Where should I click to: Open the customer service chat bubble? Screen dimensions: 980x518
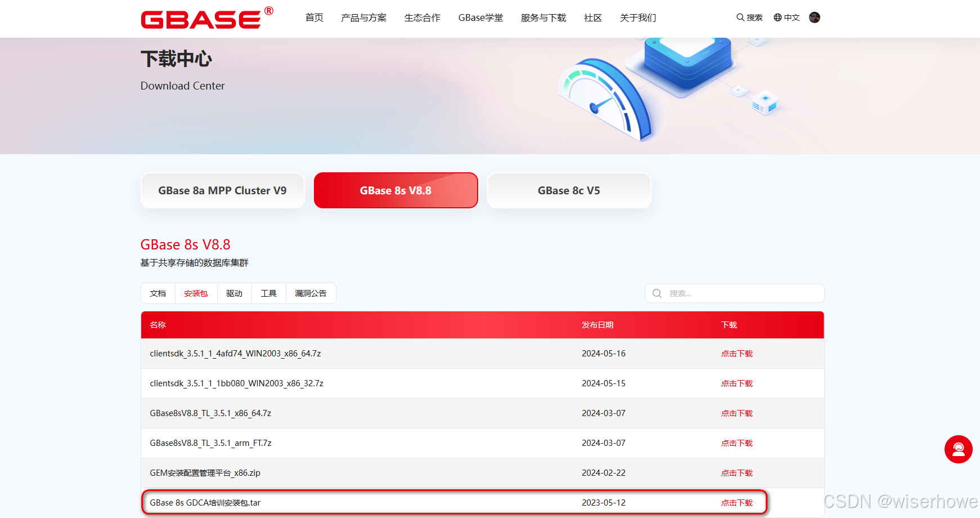point(959,449)
